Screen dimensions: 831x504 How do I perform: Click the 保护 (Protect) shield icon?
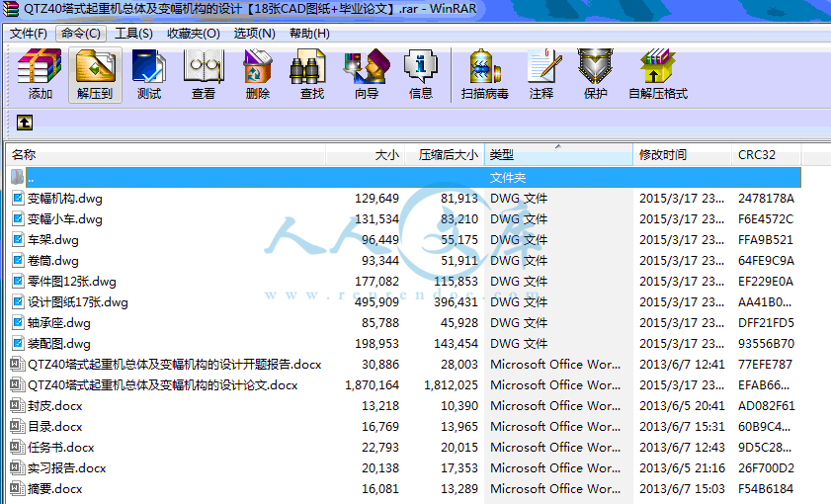click(596, 67)
